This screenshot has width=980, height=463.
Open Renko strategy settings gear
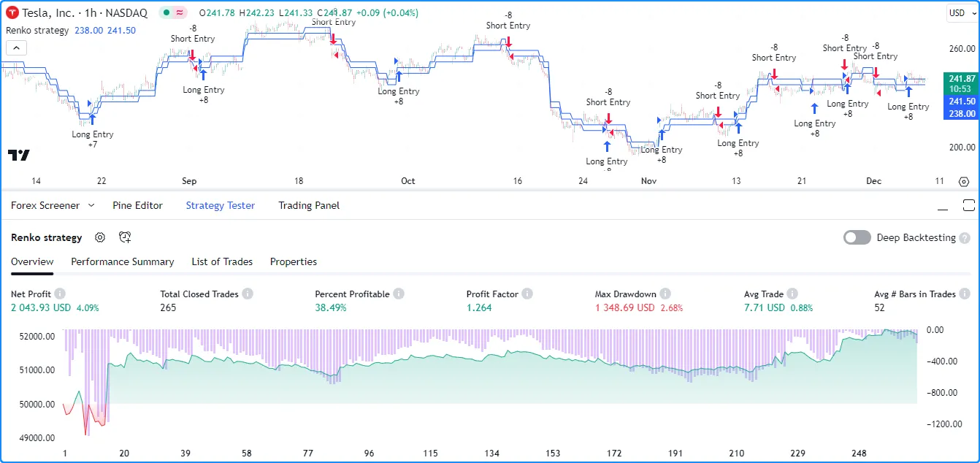[100, 237]
